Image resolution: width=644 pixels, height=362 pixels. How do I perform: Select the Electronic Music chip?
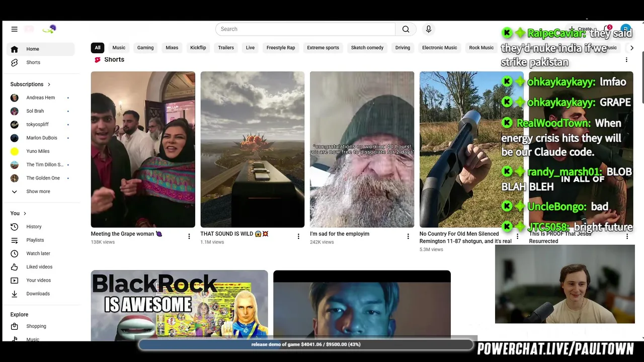coord(440,48)
